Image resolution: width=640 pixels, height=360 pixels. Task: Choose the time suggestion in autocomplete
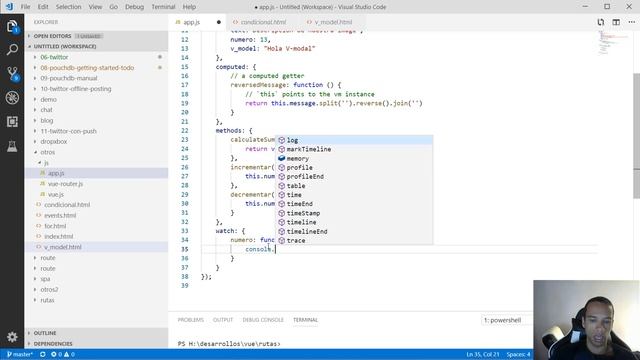point(354,195)
